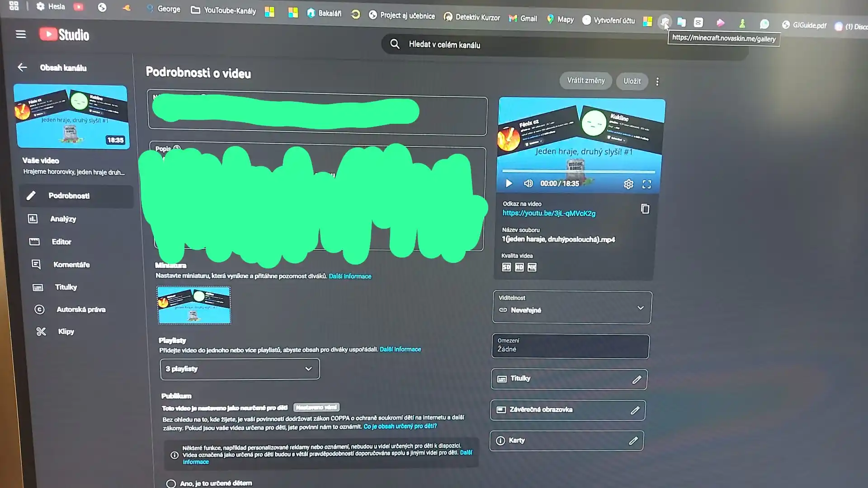This screenshot has height=488, width=868.
Task: Open the Titulky panel button
Action: click(x=569, y=379)
